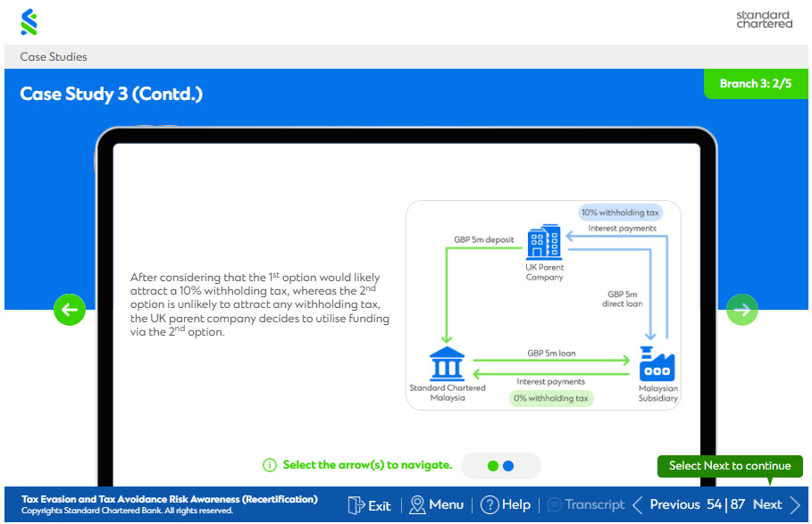Click the funding flow diagram

pos(543,305)
